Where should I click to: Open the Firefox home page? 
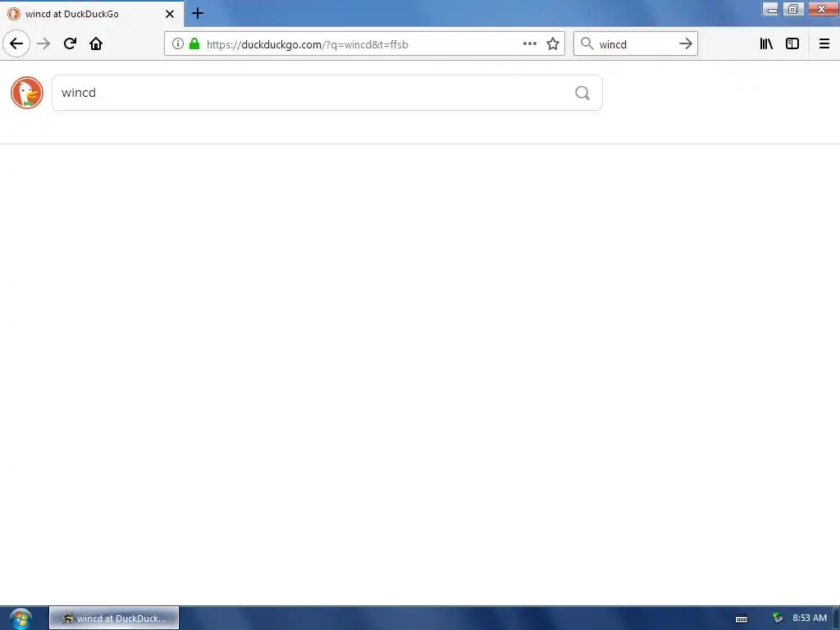pos(96,43)
